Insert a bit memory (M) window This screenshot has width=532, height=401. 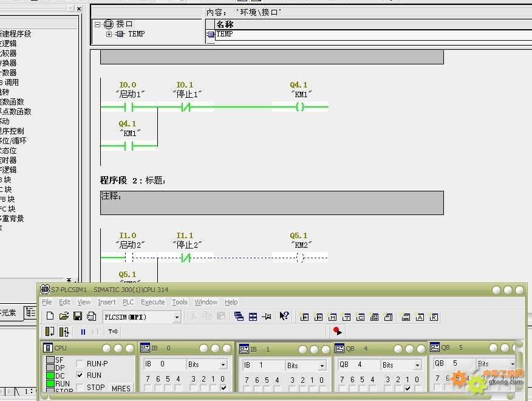[x=332, y=317]
